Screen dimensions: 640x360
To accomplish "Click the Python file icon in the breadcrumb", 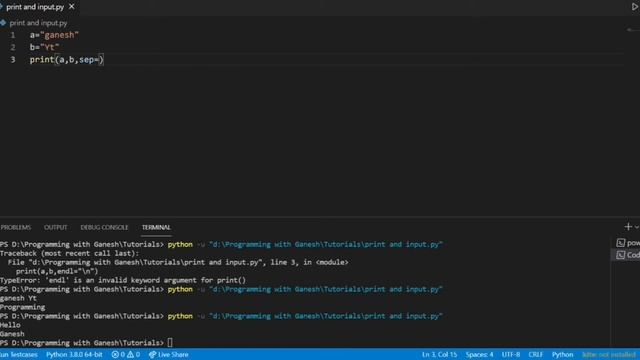I will (x=3, y=23).
